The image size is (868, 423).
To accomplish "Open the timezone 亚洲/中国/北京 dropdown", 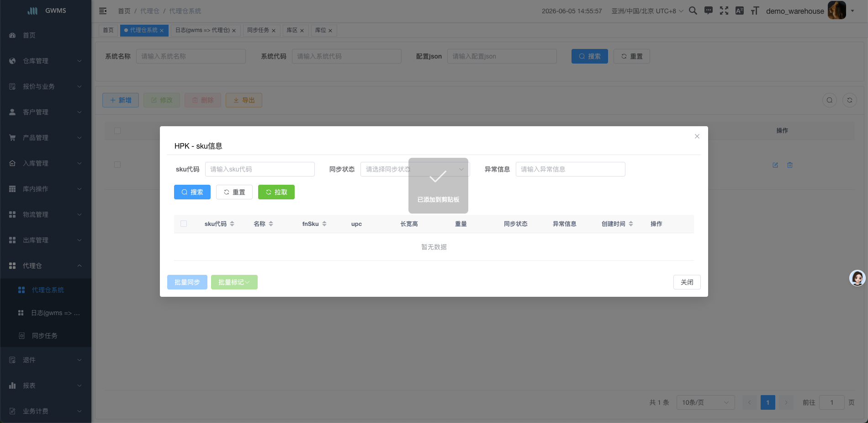I will (x=647, y=11).
